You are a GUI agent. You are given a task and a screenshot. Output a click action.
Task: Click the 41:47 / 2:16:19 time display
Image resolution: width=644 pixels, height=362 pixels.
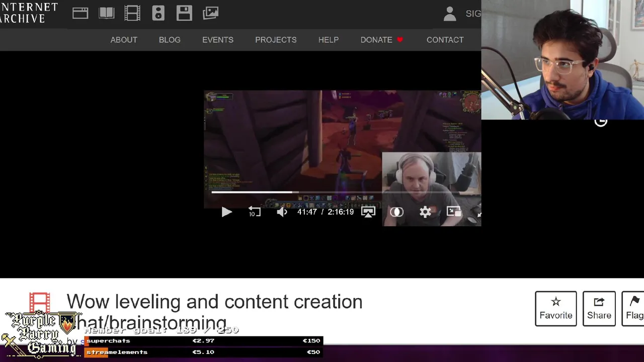click(325, 212)
